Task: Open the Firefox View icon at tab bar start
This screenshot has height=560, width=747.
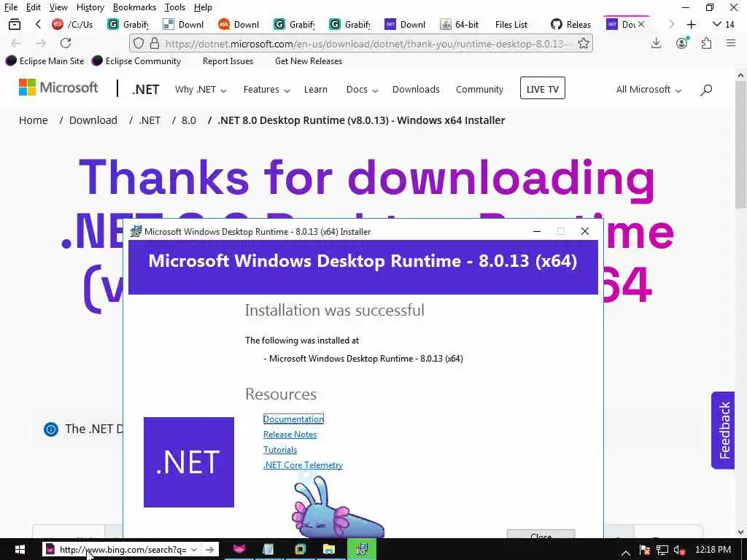Action: pyautogui.click(x=15, y=24)
